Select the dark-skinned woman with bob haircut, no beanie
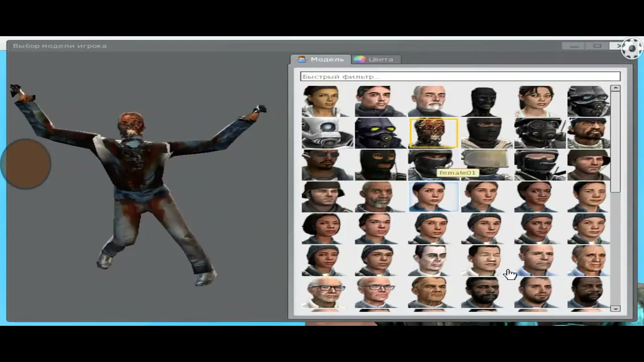This screenshot has width=644, height=362. (x=328, y=229)
